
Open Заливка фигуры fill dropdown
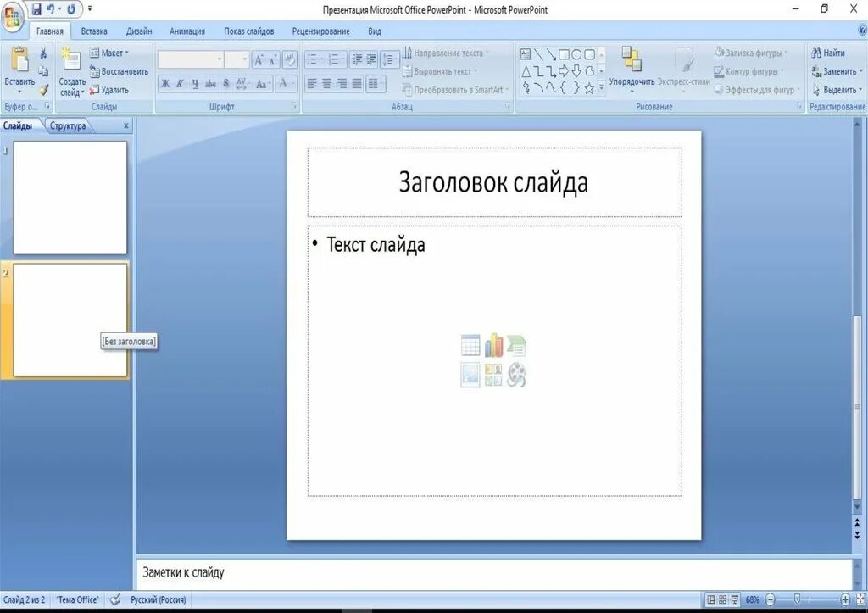coord(751,53)
